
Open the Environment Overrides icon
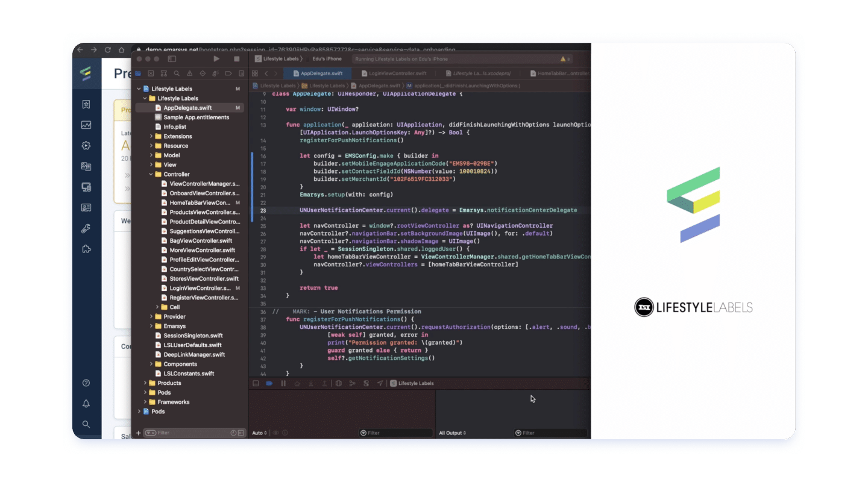coord(366,383)
